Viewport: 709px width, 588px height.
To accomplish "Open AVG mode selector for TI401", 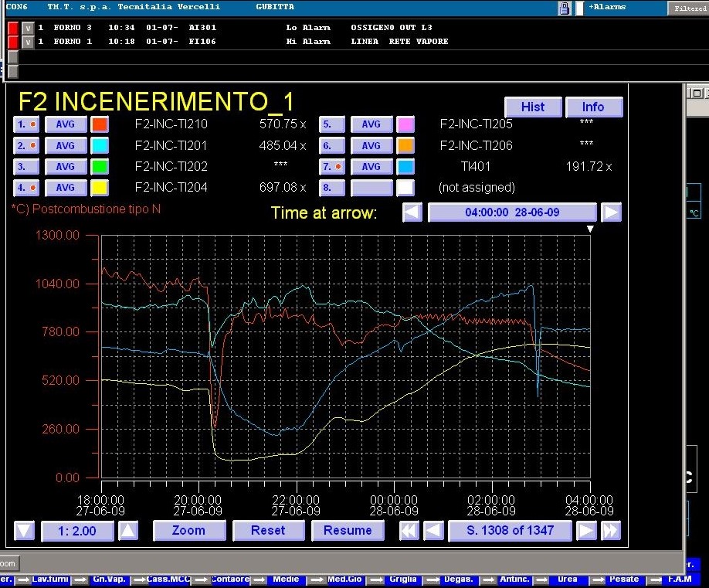I will pyautogui.click(x=371, y=166).
